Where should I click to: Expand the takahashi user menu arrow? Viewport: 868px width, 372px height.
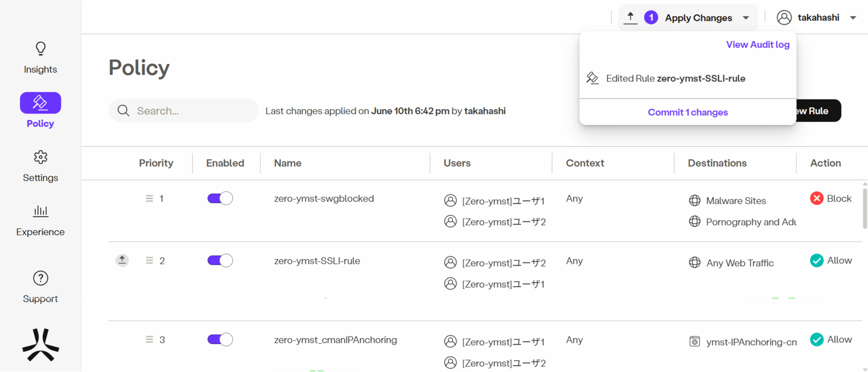pos(853,18)
